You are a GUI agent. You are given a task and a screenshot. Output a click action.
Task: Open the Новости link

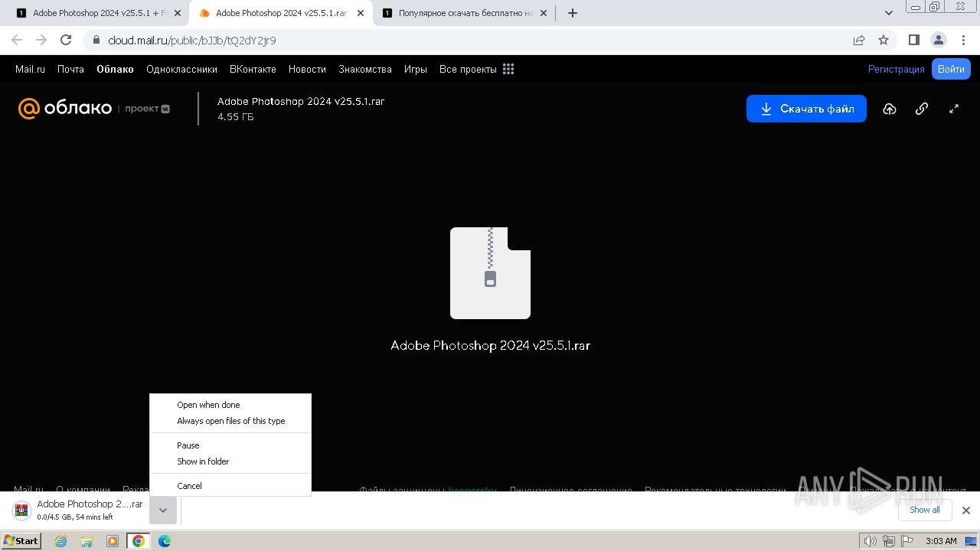tap(307, 69)
